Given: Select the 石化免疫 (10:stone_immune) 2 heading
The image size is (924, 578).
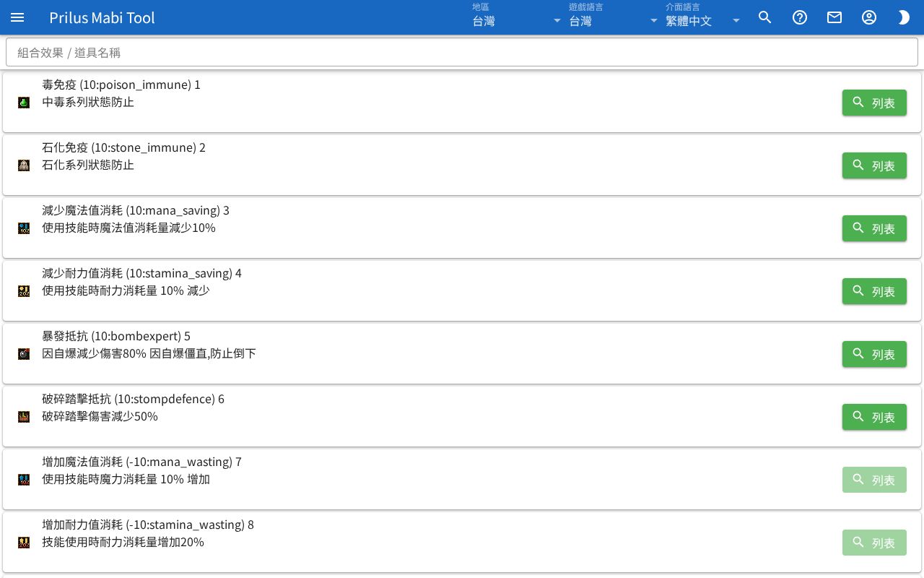Looking at the screenshot, I should pos(124,147).
